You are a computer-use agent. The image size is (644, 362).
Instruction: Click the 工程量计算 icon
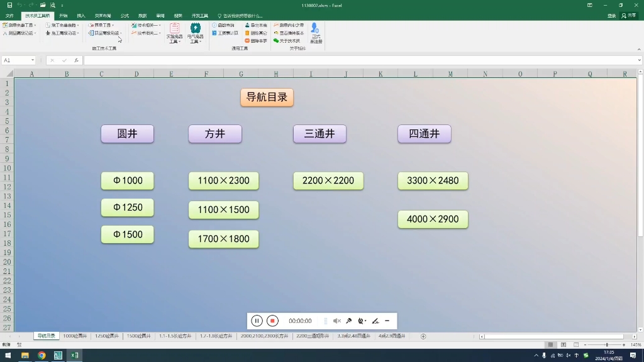(x=228, y=33)
